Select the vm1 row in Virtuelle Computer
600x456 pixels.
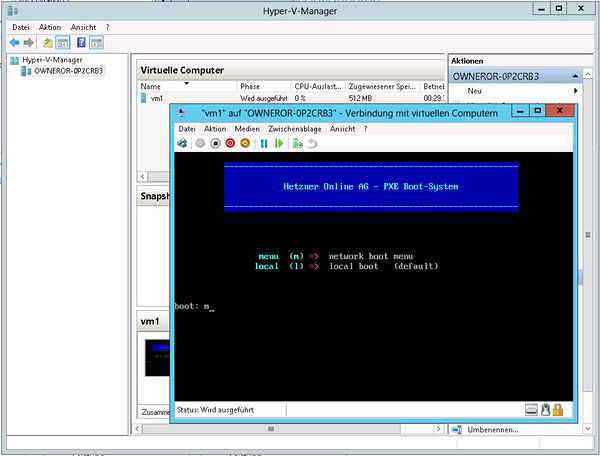tap(292, 98)
